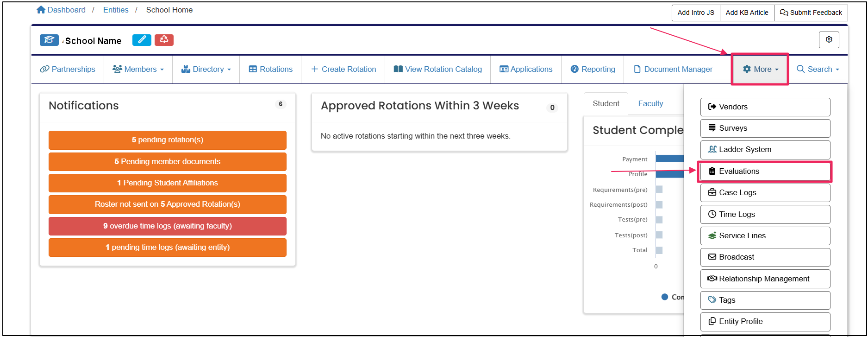
Task: Click the Notifications count badge 6
Action: (x=280, y=104)
